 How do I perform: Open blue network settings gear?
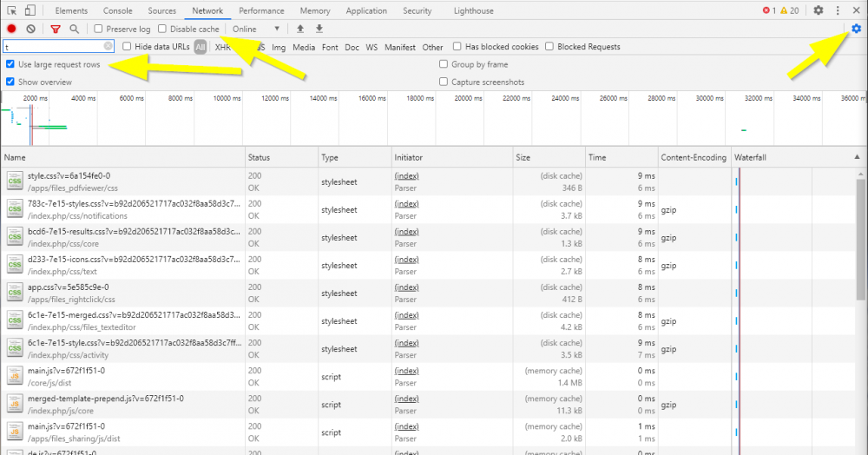857,29
